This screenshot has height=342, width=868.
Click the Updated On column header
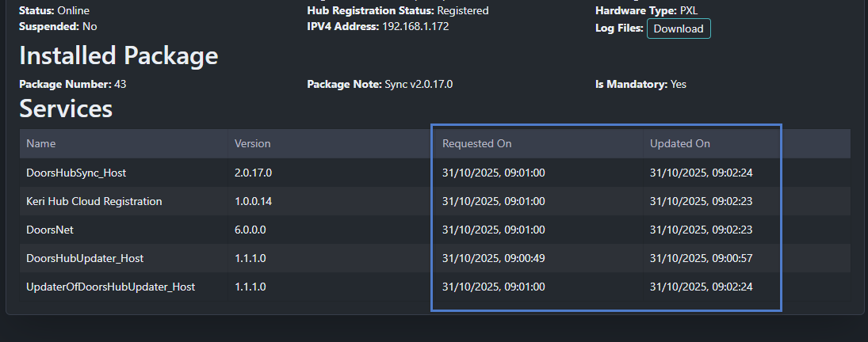(679, 144)
